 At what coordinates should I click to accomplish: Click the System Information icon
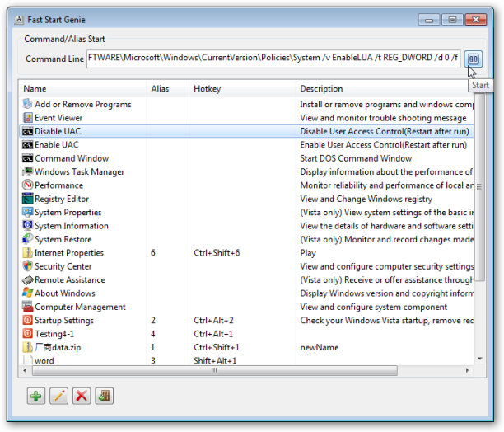point(28,226)
